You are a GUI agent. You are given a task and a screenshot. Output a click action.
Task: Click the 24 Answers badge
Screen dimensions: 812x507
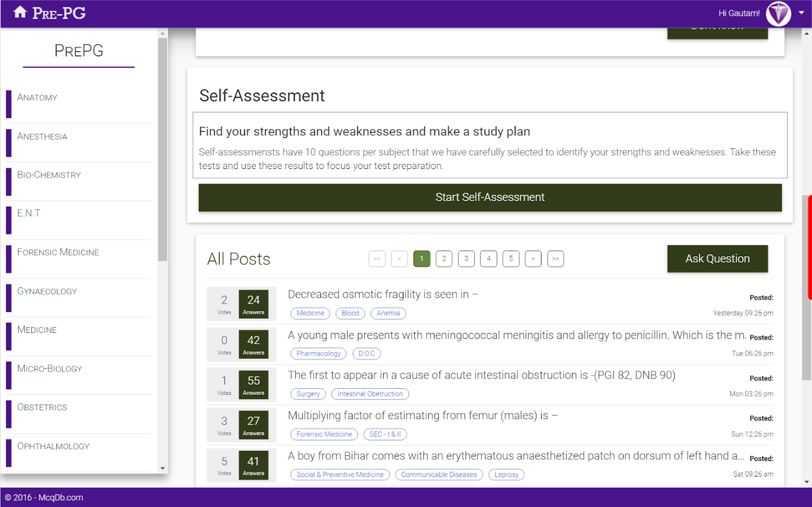[x=254, y=304]
